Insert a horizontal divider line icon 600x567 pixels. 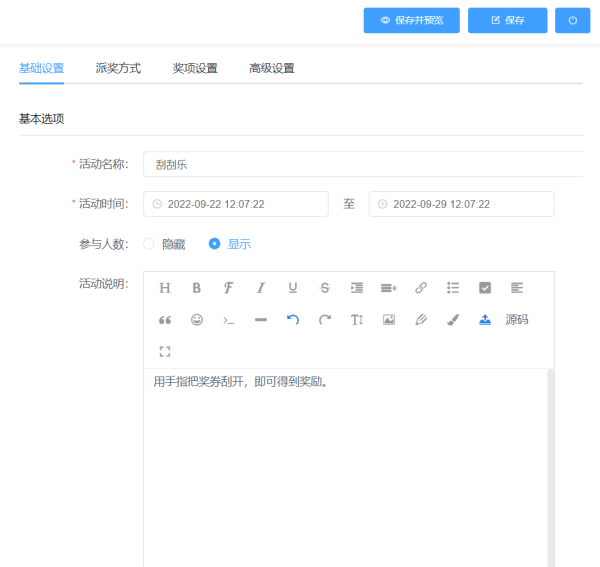coord(261,320)
